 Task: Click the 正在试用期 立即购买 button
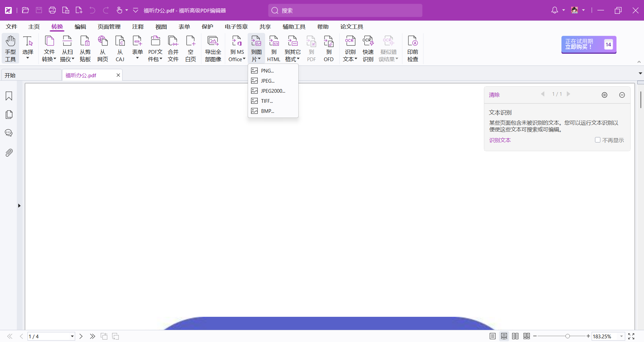pos(589,44)
